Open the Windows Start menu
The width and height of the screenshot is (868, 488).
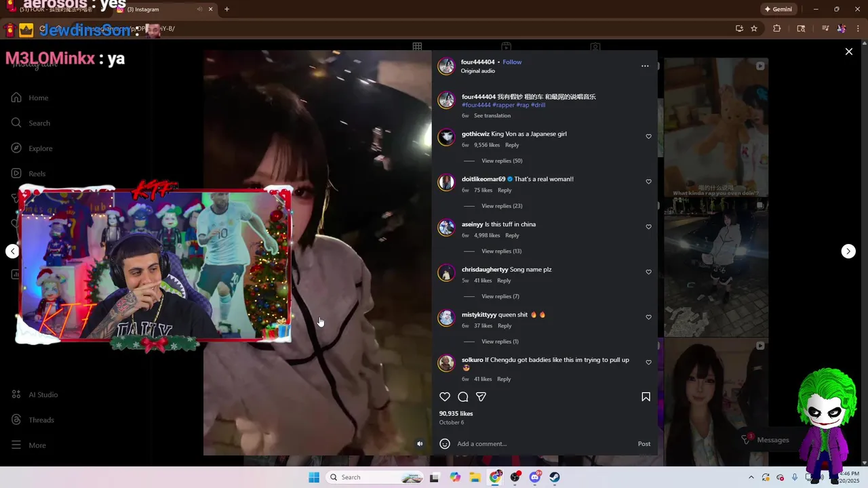tap(314, 477)
